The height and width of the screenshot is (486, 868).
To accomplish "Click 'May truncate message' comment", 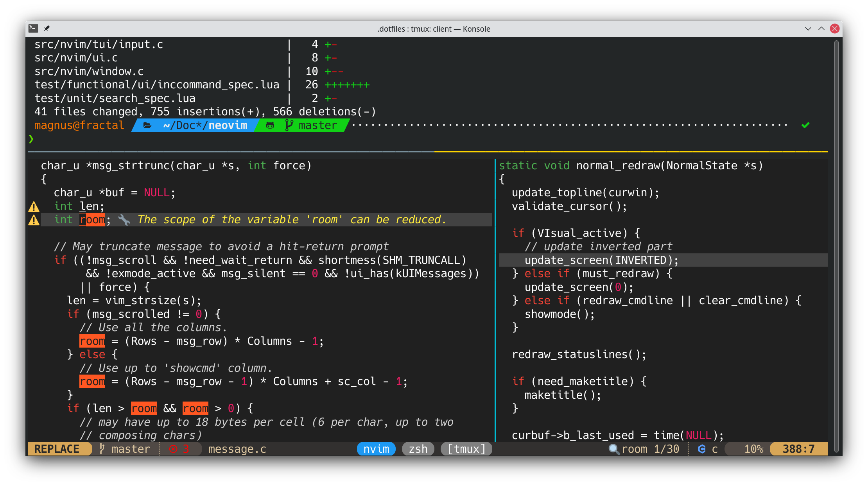I will point(221,247).
